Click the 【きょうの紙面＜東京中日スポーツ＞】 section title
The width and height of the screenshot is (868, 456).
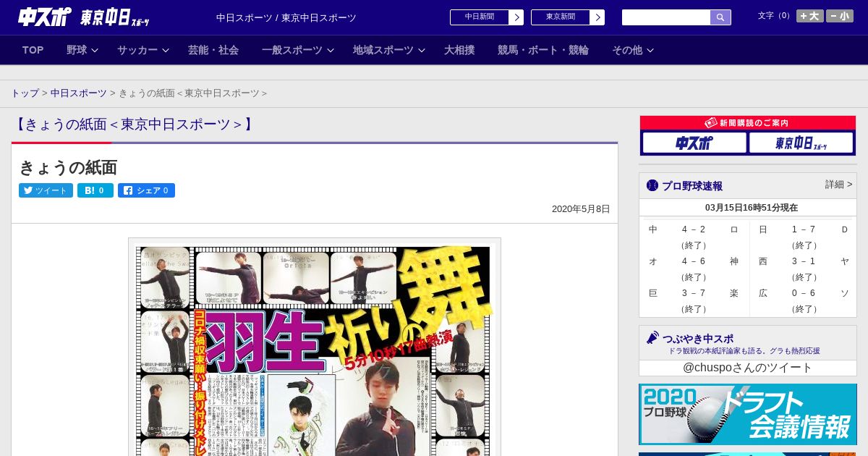(135, 124)
